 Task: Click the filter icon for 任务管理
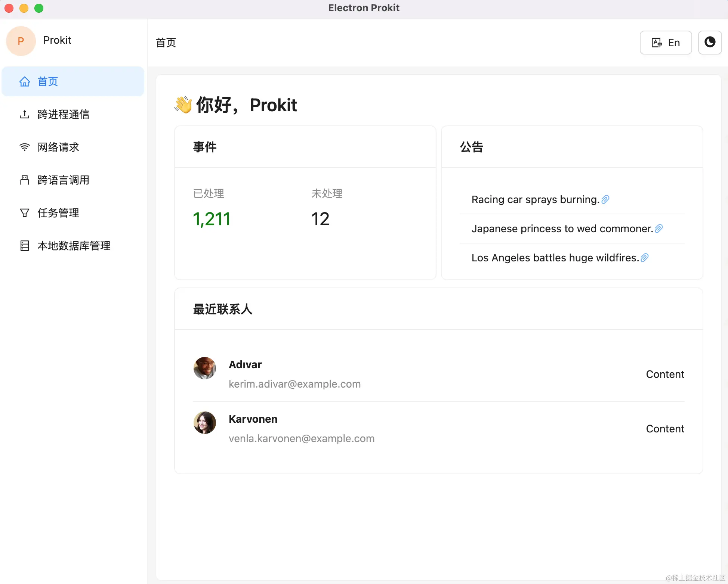pyautogui.click(x=25, y=213)
